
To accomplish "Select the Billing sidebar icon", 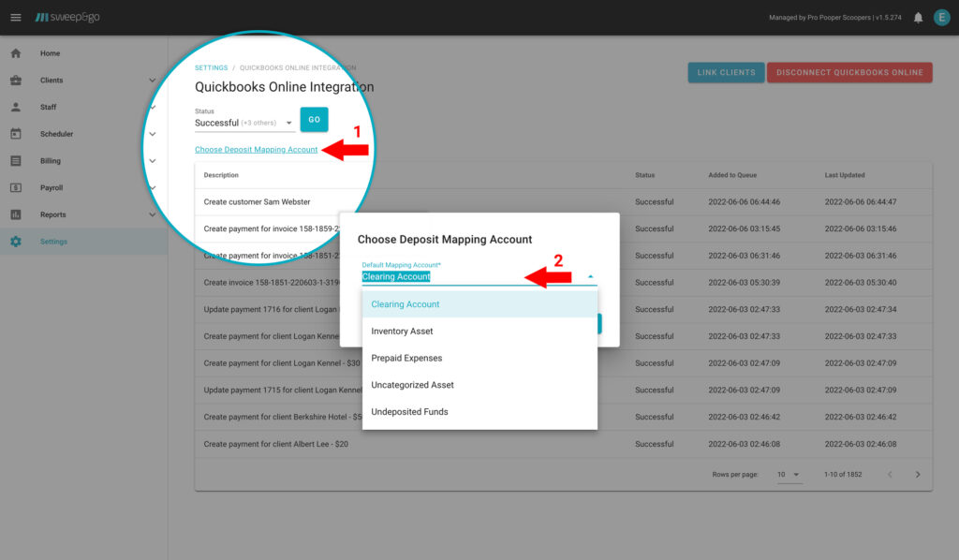I will tap(15, 160).
